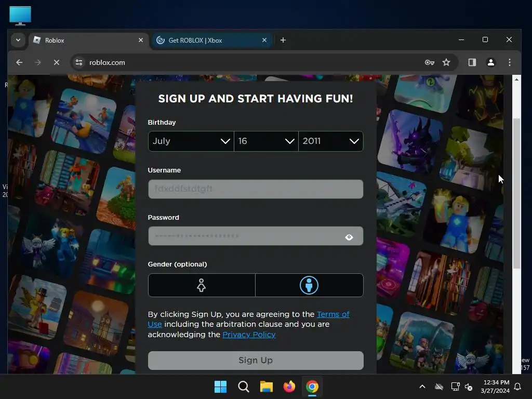Open the Birthday day dropdown showing 16

coord(266,141)
